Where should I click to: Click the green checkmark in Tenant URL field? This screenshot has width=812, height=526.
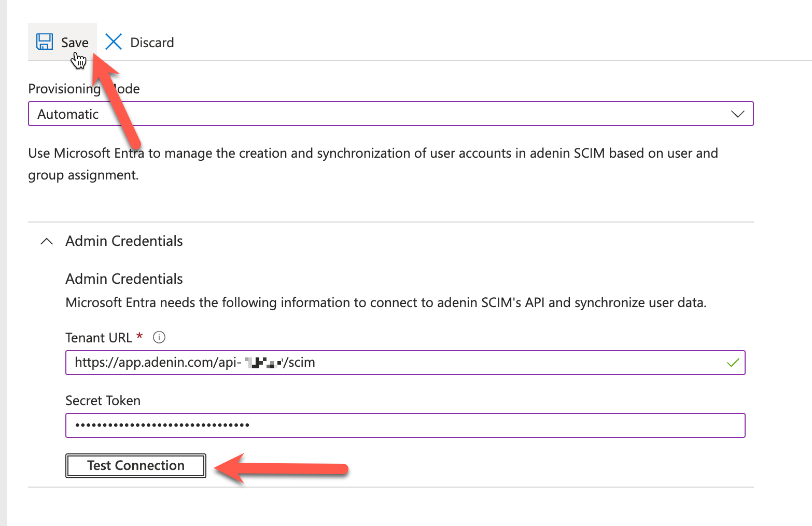click(x=733, y=363)
